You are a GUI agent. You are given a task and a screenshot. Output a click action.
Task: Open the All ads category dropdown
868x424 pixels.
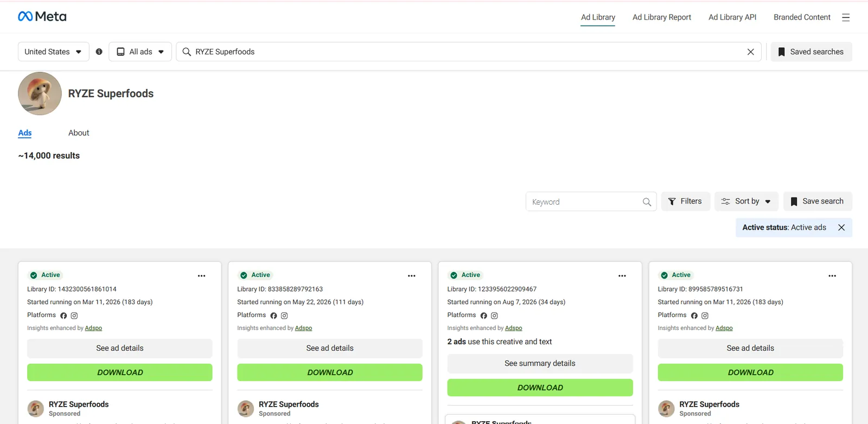click(140, 52)
